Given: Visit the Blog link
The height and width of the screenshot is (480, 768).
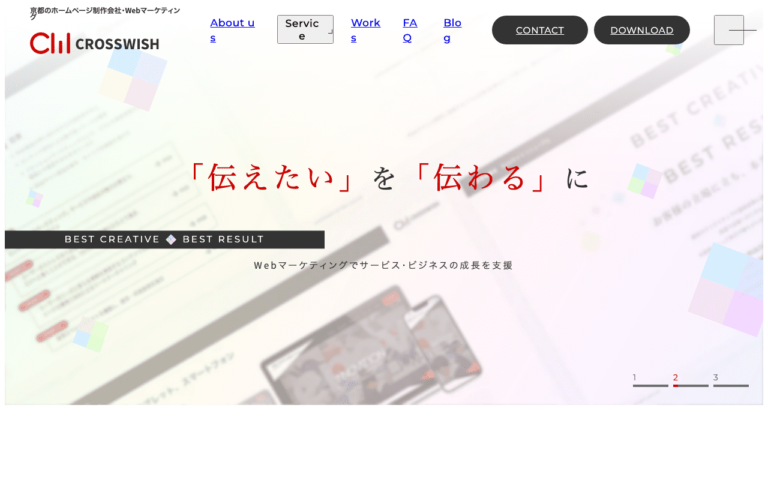Looking at the screenshot, I should (x=452, y=30).
